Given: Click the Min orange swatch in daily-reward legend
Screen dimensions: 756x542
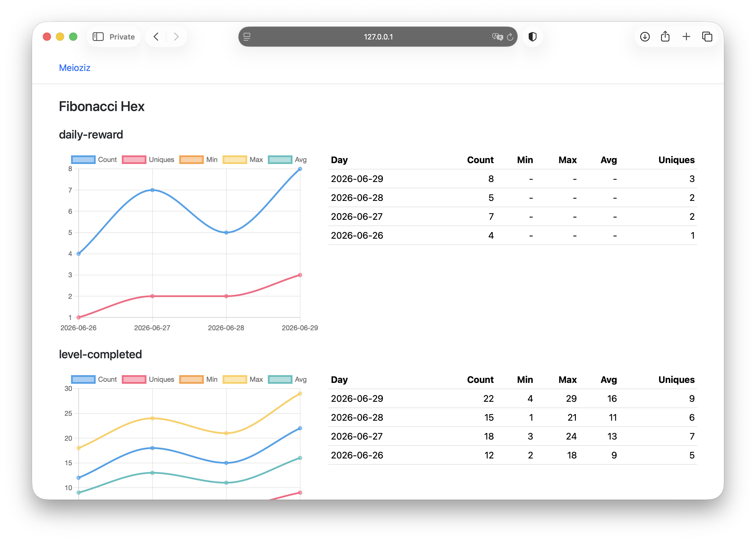Looking at the screenshot, I should (x=191, y=160).
